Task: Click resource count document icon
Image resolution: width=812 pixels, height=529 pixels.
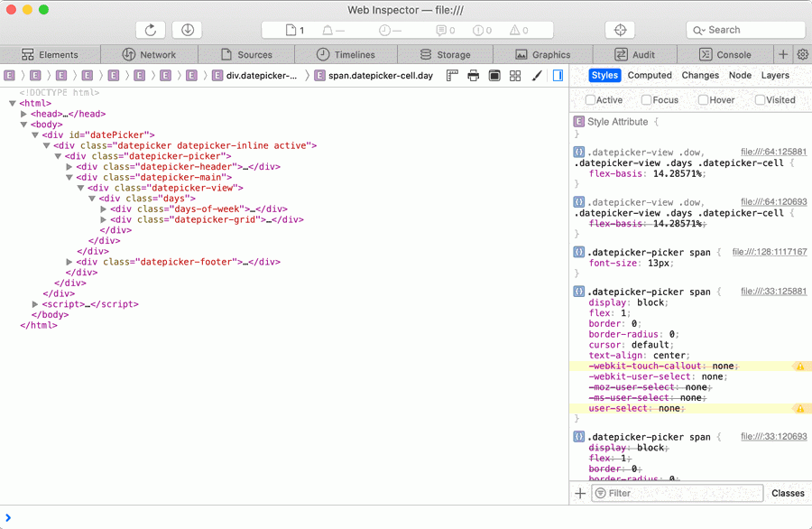Action: click(291, 30)
